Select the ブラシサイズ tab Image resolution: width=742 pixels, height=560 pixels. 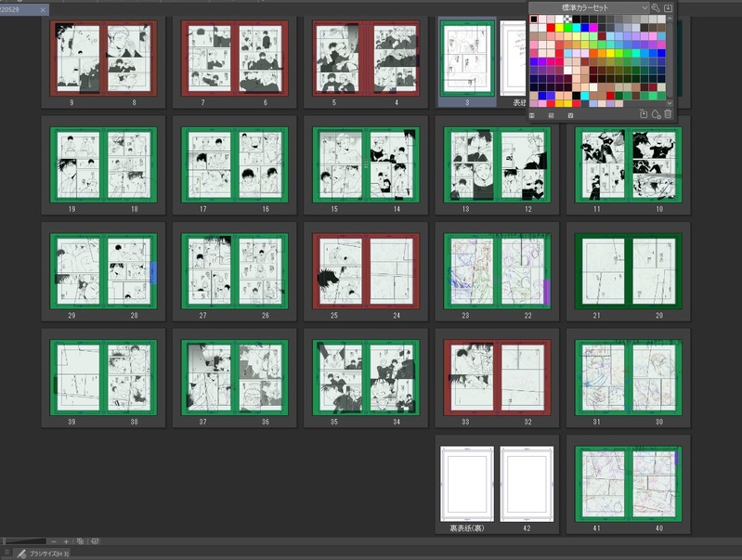pos(43,553)
